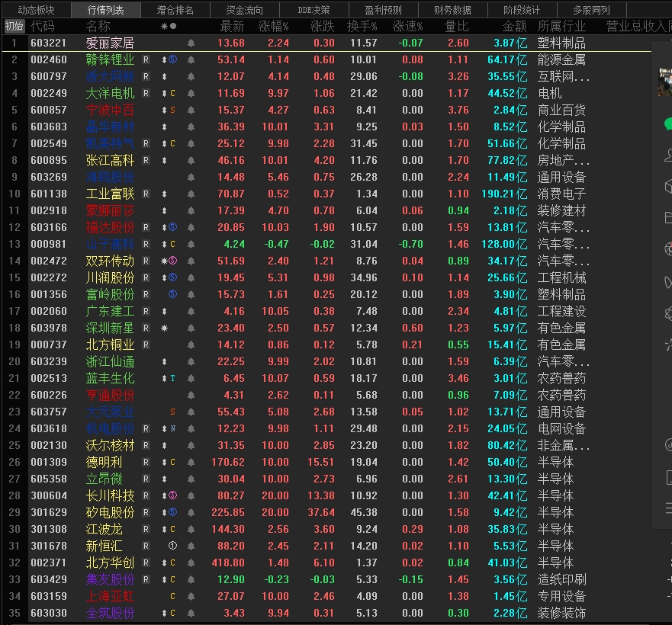Click the R badge beside 赣锋锂业
Image resolution: width=672 pixels, height=625 pixels.
click(x=146, y=59)
